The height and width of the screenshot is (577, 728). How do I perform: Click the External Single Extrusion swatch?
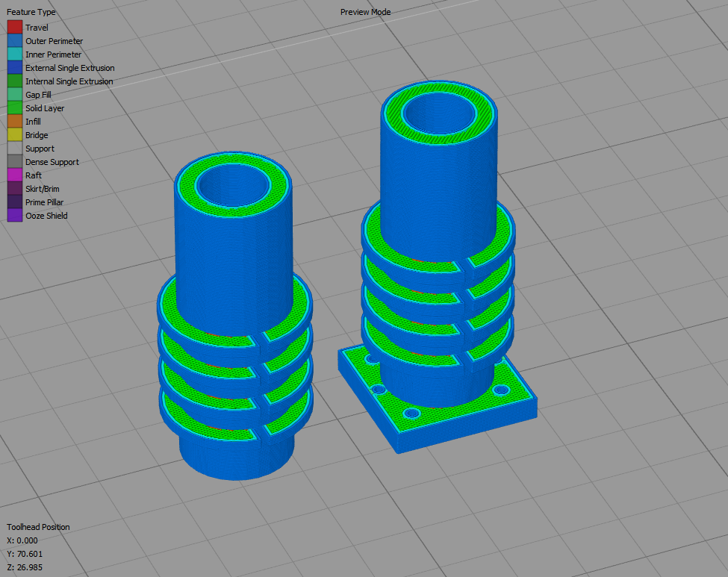click(15, 68)
